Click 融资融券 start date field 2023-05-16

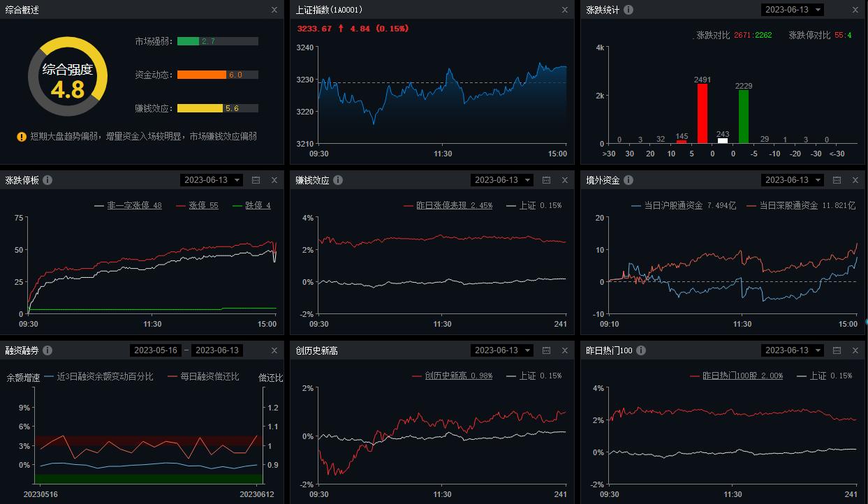(x=156, y=350)
